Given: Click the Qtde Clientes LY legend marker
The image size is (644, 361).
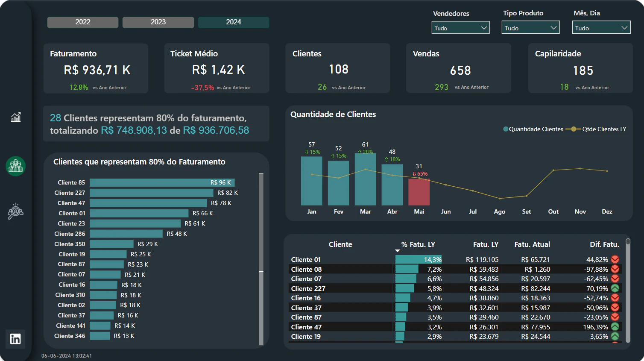Looking at the screenshot, I should click(x=574, y=129).
